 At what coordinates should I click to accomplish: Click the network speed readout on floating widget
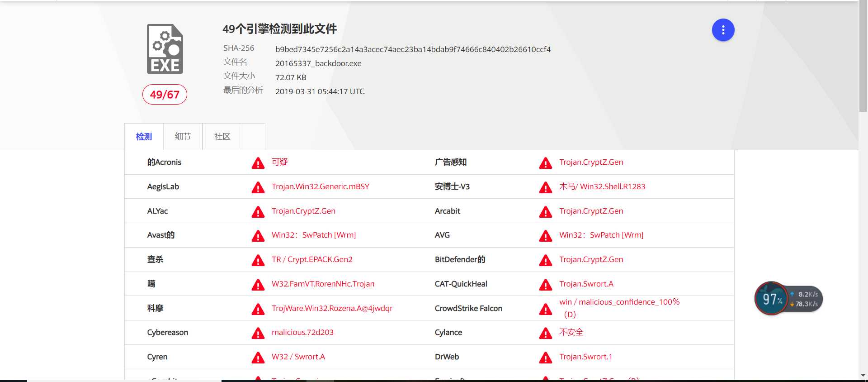(806, 299)
